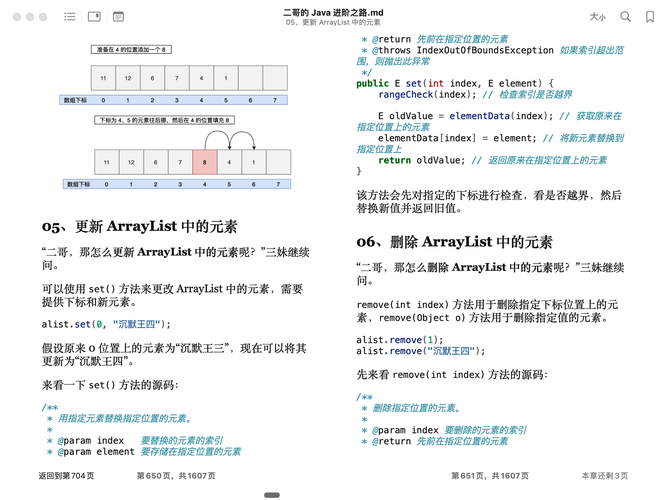Screen dimensions: 667x500
Task: Click heading 05、更新 ArrayList 中的元素
Action: click(x=140, y=226)
